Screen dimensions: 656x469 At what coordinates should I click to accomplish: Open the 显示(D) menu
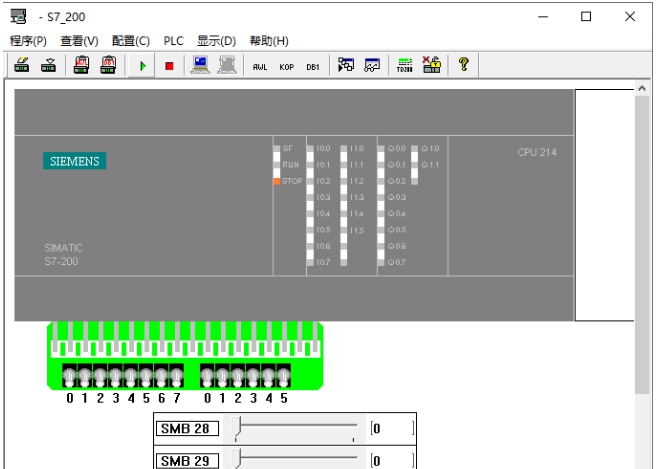point(217,41)
